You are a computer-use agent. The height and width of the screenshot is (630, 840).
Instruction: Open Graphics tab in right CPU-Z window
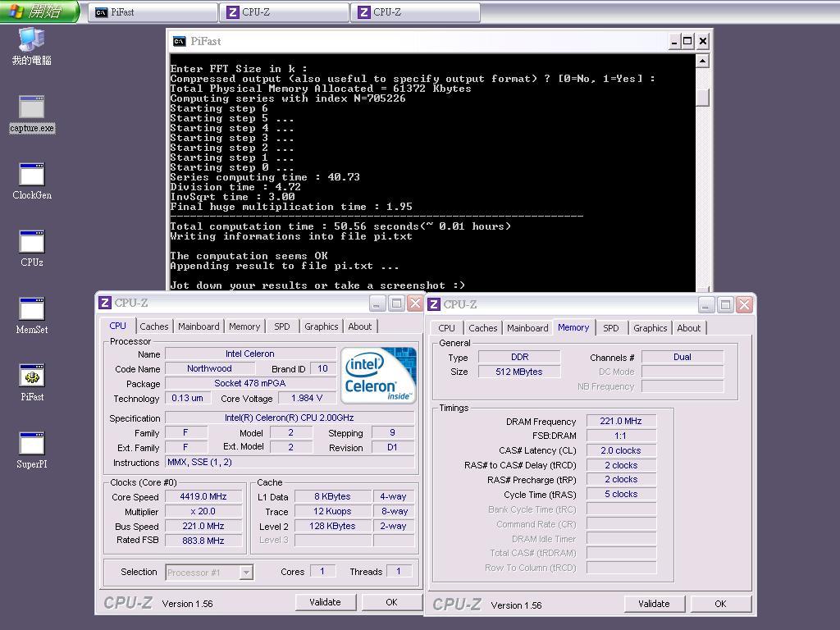(650, 328)
